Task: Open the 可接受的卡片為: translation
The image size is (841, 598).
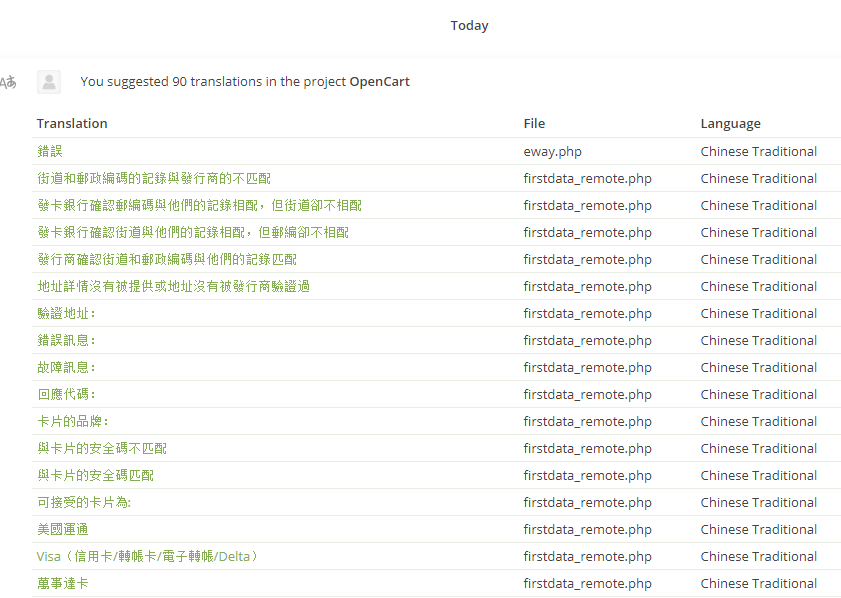Action: point(84,503)
